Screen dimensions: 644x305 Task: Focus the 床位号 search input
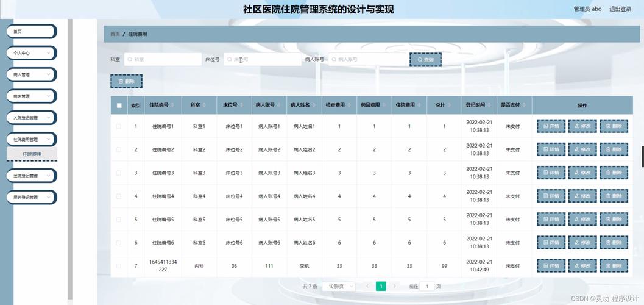pos(263,59)
